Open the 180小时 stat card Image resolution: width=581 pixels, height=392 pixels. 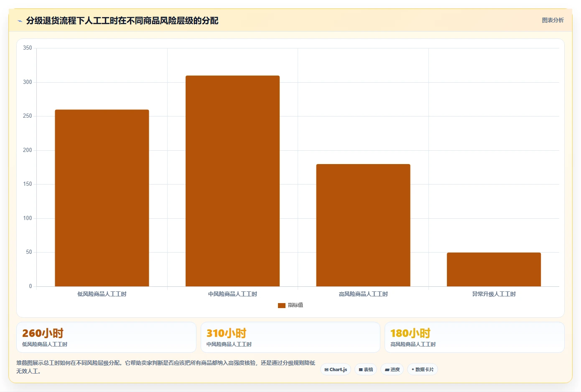coord(474,337)
